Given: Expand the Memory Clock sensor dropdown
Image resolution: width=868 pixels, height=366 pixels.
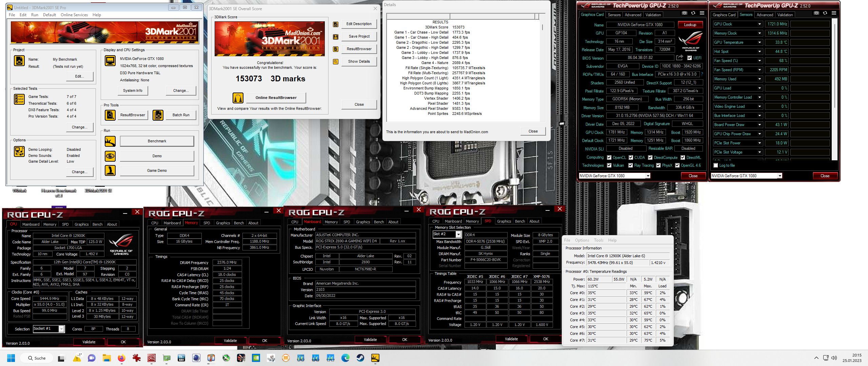Looking at the screenshot, I should [x=759, y=33].
